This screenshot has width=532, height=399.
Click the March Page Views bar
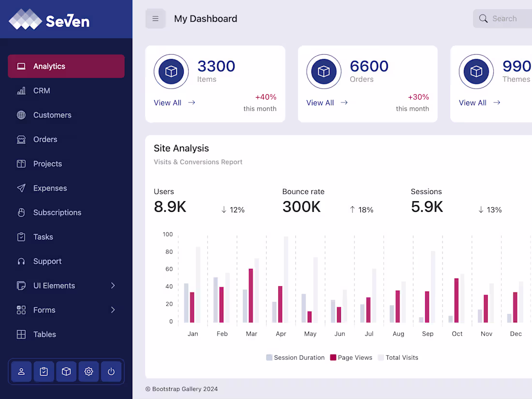(x=251, y=296)
